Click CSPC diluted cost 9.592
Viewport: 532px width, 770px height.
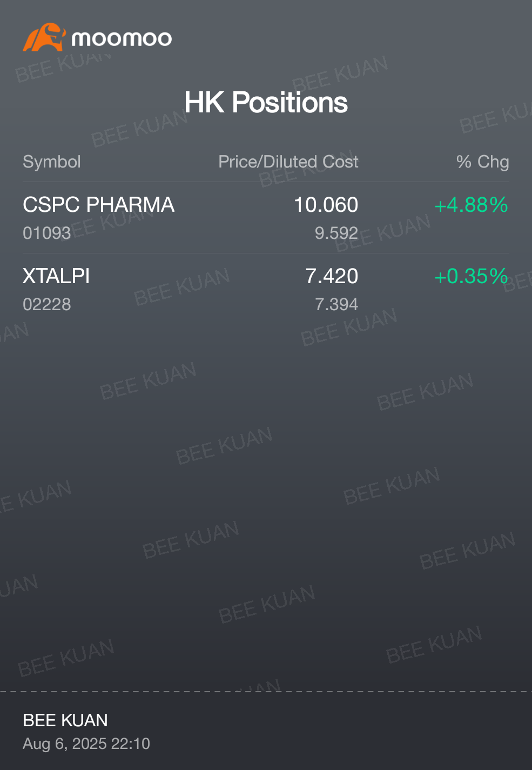[336, 233]
